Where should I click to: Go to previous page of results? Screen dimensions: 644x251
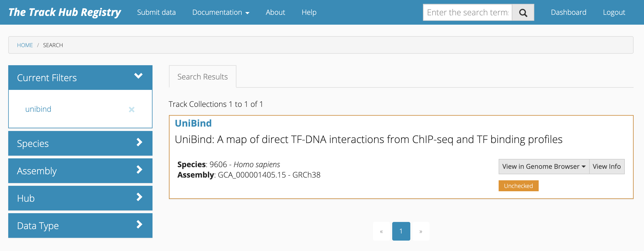point(381,232)
